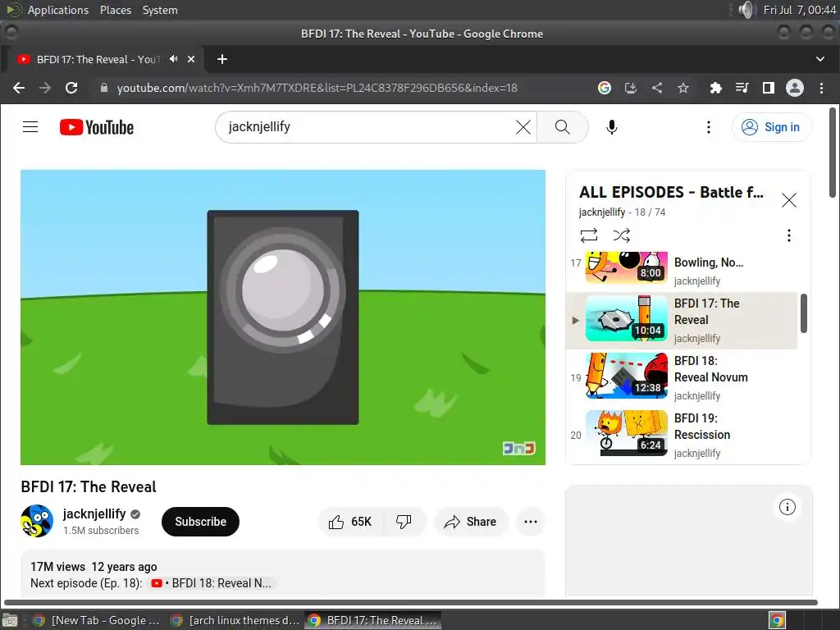Switch to New Tab - Google taskbar window
Viewport: 840px width, 630px height.
pos(97,620)
